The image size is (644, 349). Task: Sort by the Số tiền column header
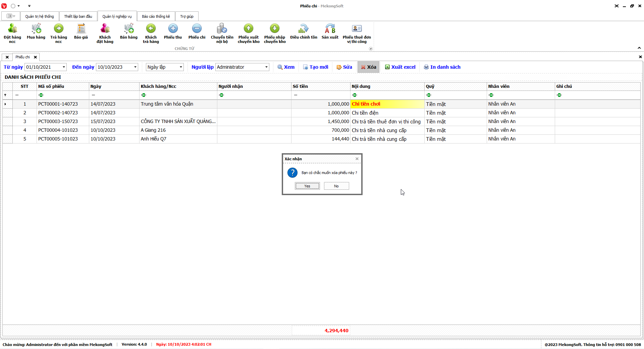tap(321, 86)
